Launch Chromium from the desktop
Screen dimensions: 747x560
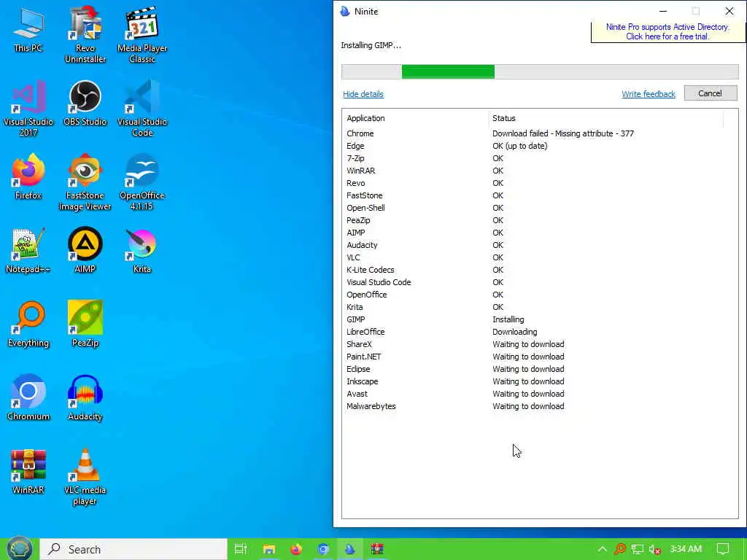pyautogui.click(x=28, y=397)
